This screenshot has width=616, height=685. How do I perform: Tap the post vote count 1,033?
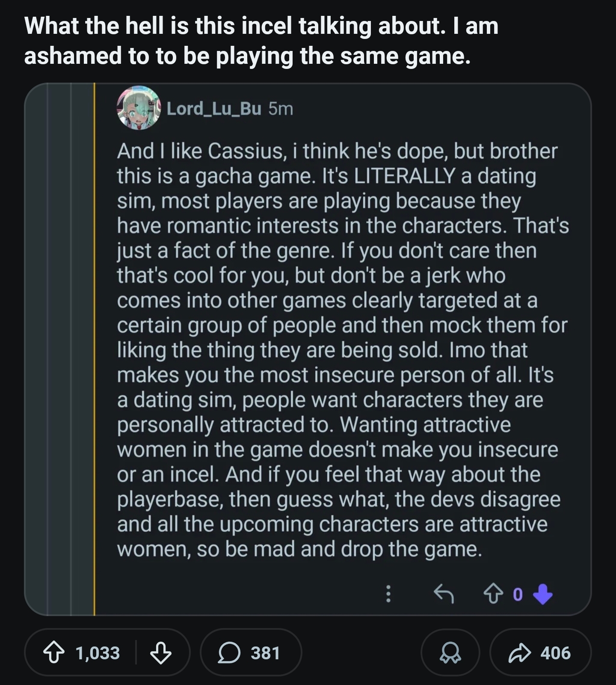(98, 653)
